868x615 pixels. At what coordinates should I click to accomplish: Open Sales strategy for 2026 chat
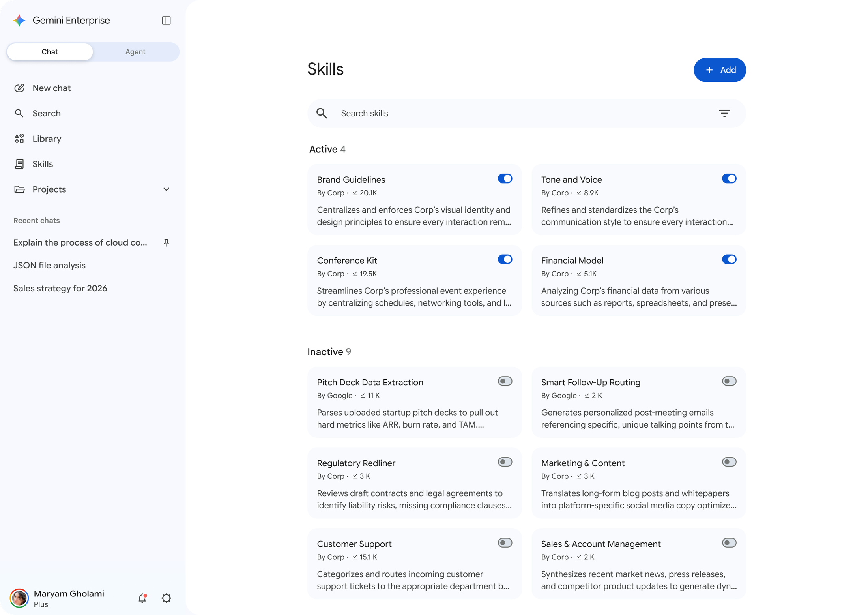coord(60,288)
